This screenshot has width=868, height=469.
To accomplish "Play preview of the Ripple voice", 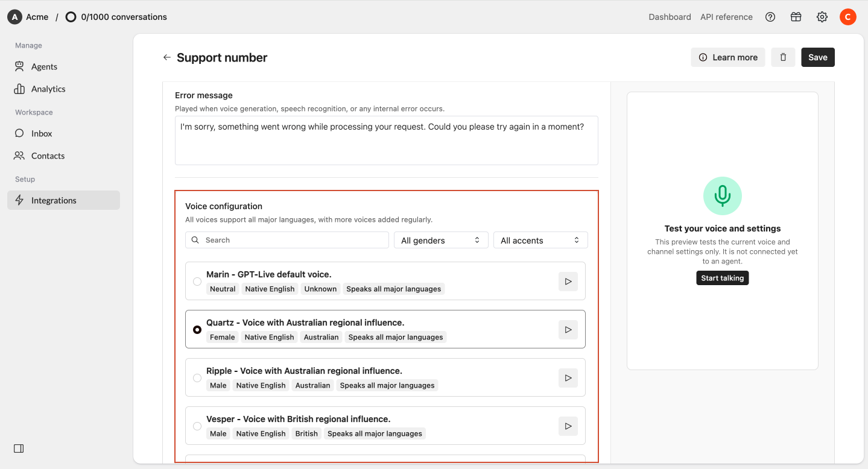I will [568, 377].
